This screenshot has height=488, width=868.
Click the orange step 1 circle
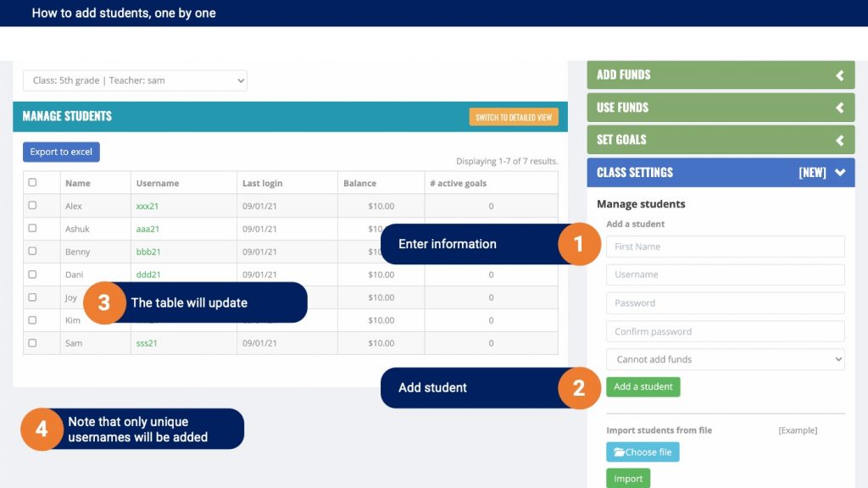coord(579,244)
